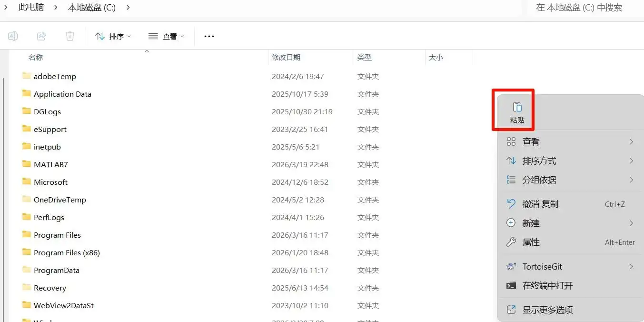Expand the 查看 submenu arrow in the context menu
Screen dimensions: 644x322
(x=632, y=141)
